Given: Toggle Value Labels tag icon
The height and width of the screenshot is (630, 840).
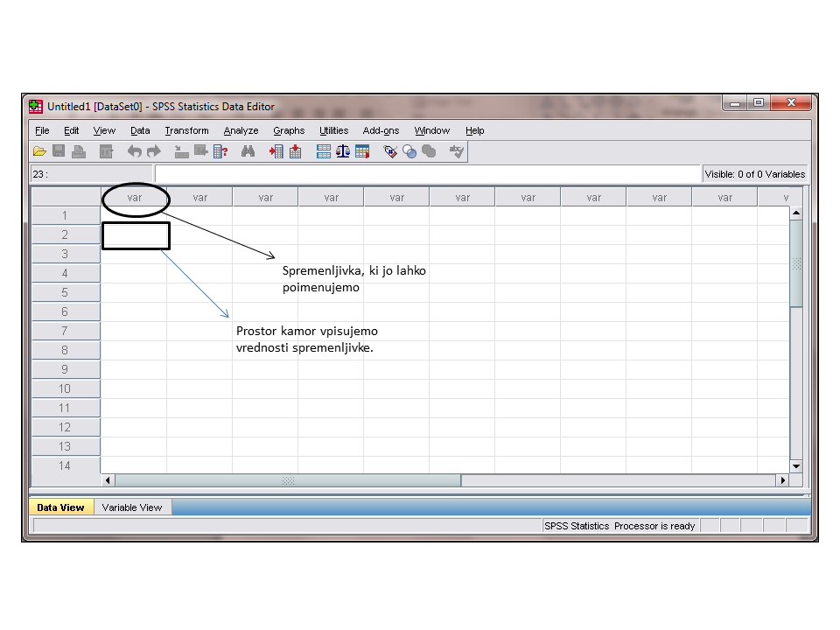Looking at the screenshot, I should tap(390, 151).
